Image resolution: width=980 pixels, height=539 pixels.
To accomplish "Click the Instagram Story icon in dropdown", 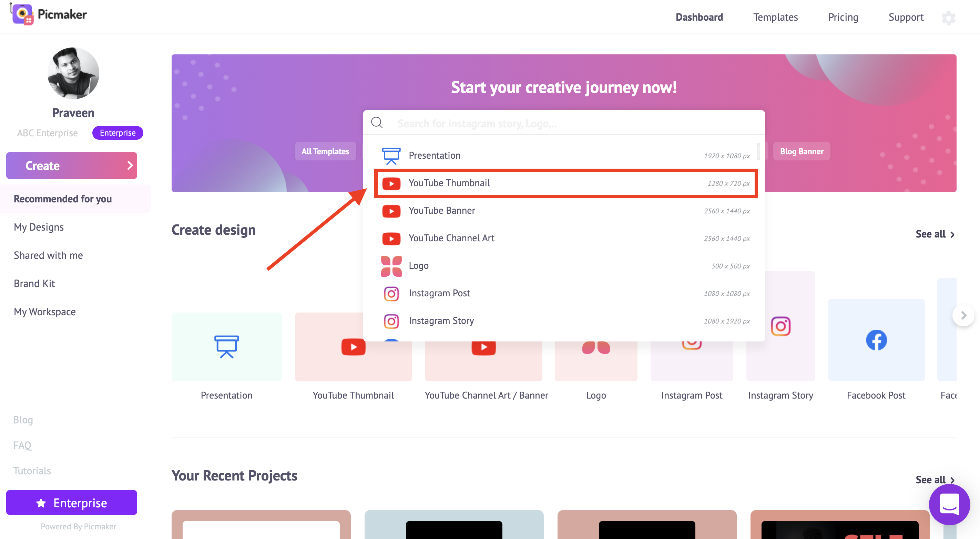I will point(391,320).
